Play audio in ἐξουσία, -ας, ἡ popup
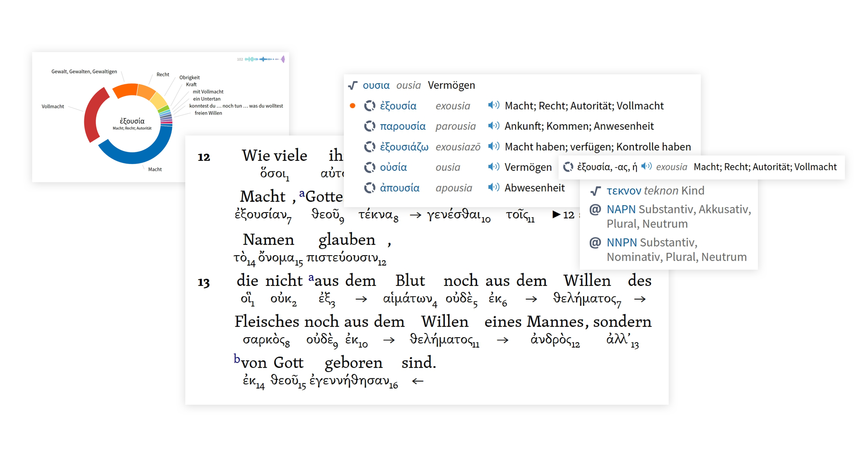 click(x=646, y=166)
